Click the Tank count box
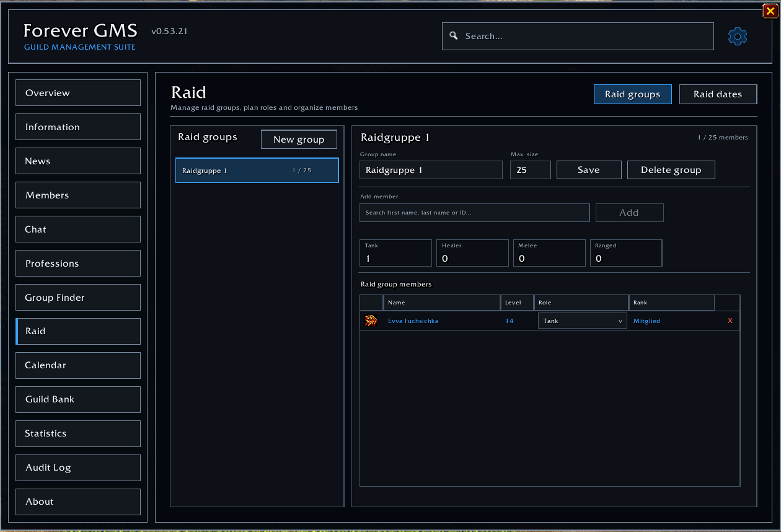 (395, 253)
